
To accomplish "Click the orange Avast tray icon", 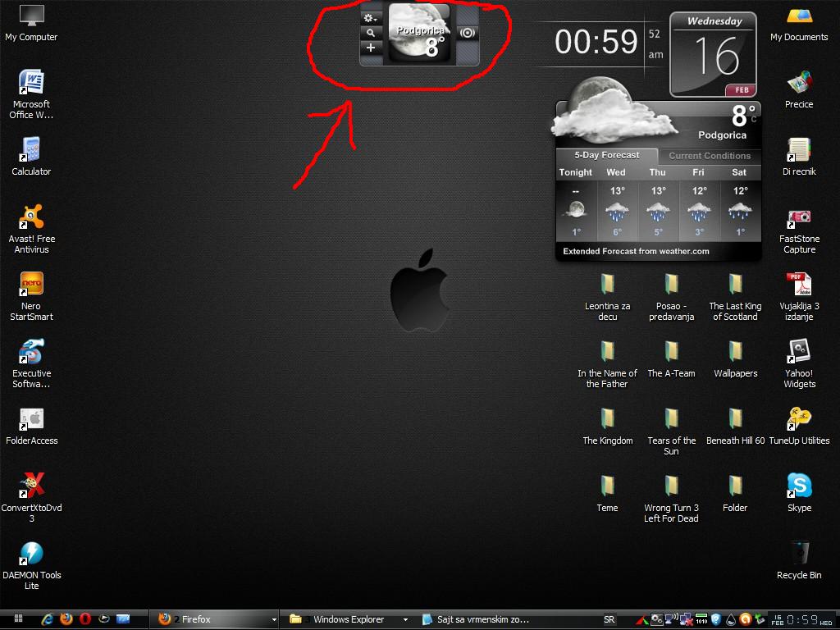I will (745, 619).
